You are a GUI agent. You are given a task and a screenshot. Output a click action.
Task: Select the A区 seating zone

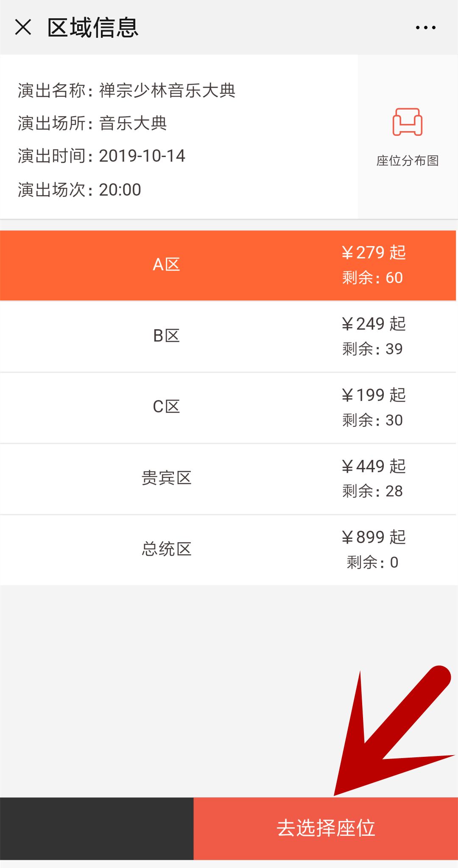166,265
